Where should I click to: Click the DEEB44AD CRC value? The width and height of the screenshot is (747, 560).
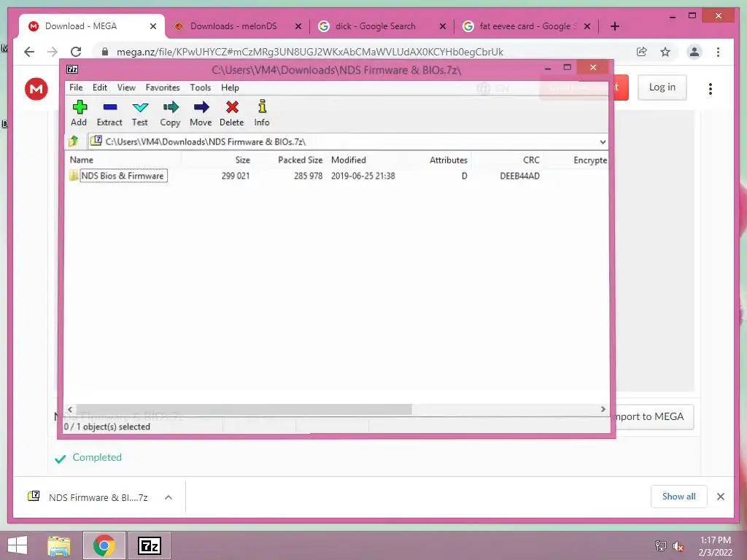coord(519,176)
